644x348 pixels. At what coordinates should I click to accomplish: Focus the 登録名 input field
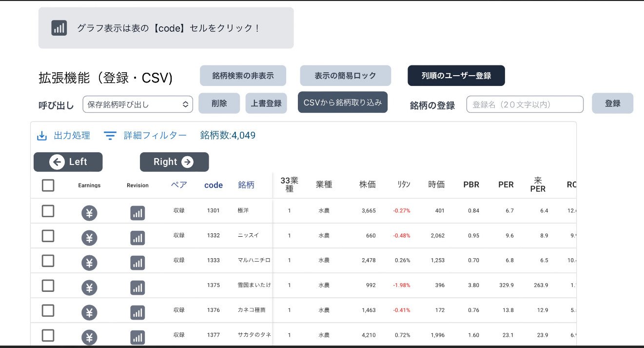point(525,104)
